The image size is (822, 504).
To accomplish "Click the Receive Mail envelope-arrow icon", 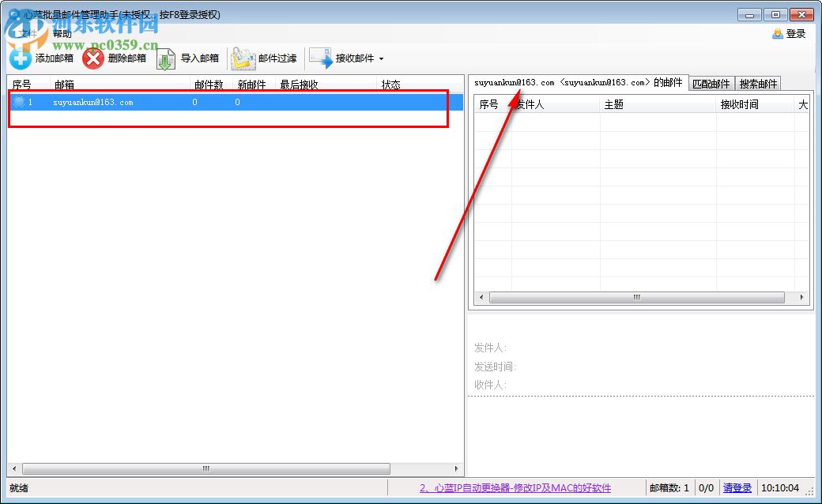I will [321, 58].
